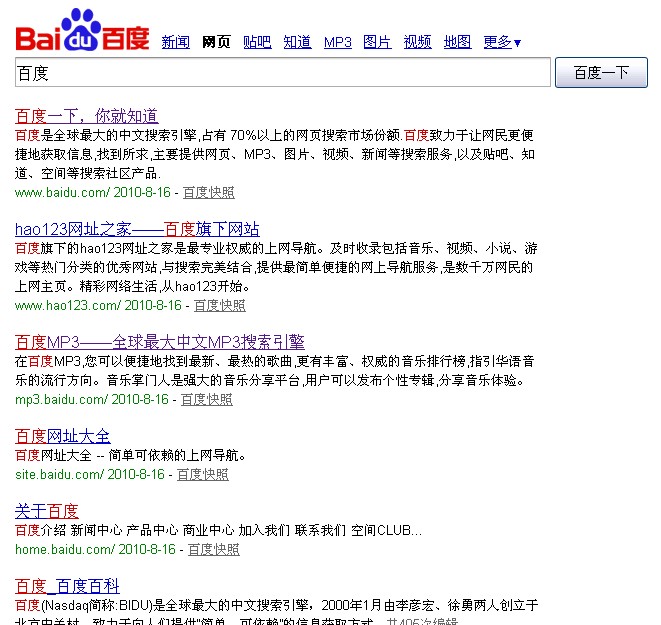Open the 图片 images tab

coord(377,42)
